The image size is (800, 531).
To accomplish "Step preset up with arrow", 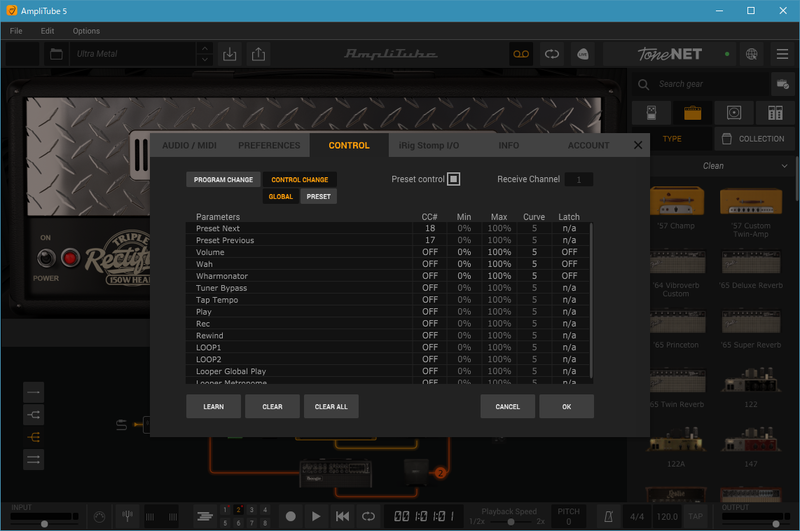I will pos(205,48).
